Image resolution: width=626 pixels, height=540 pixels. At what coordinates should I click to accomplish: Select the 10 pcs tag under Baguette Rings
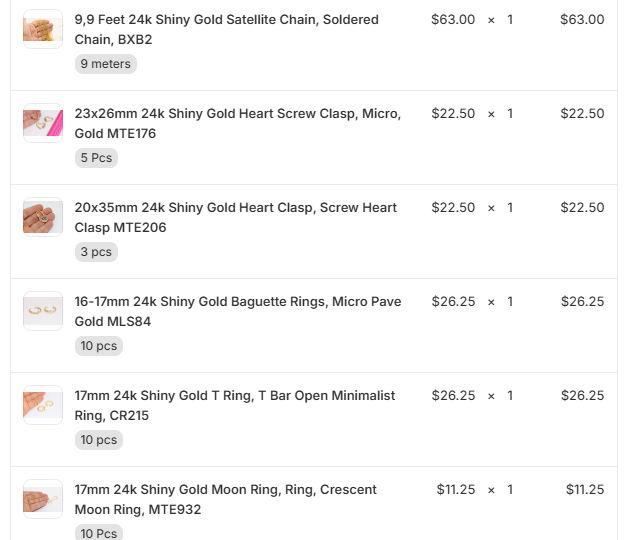click(99, 346)
